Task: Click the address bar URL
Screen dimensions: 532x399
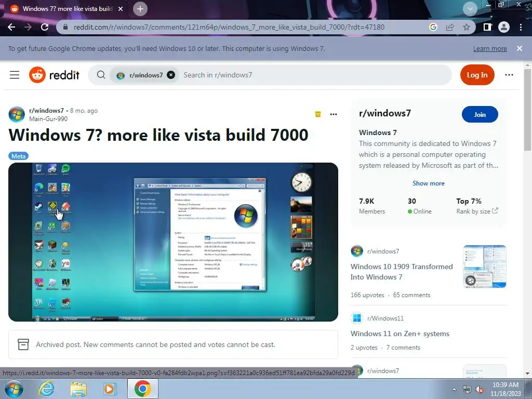Action: 229,27
